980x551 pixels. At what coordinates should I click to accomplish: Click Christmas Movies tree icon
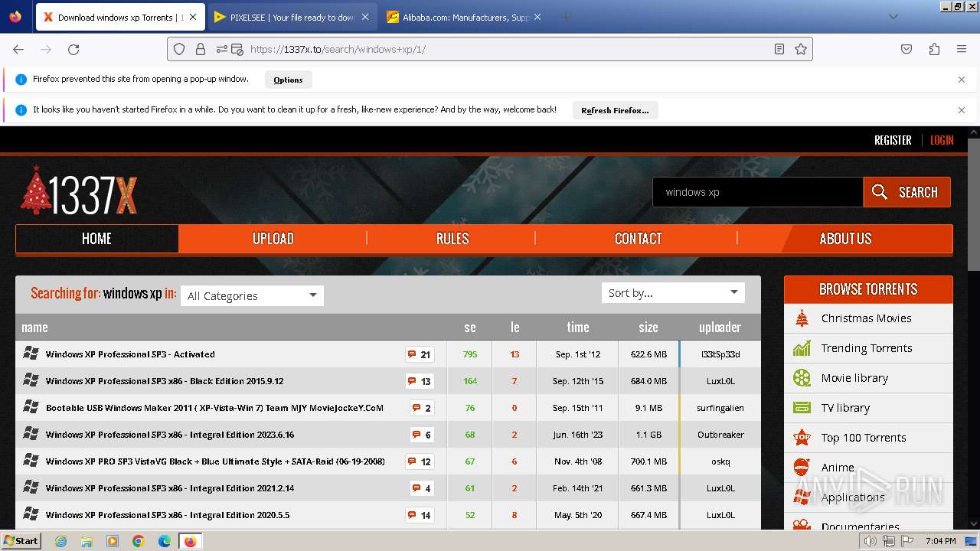(802, 318)
